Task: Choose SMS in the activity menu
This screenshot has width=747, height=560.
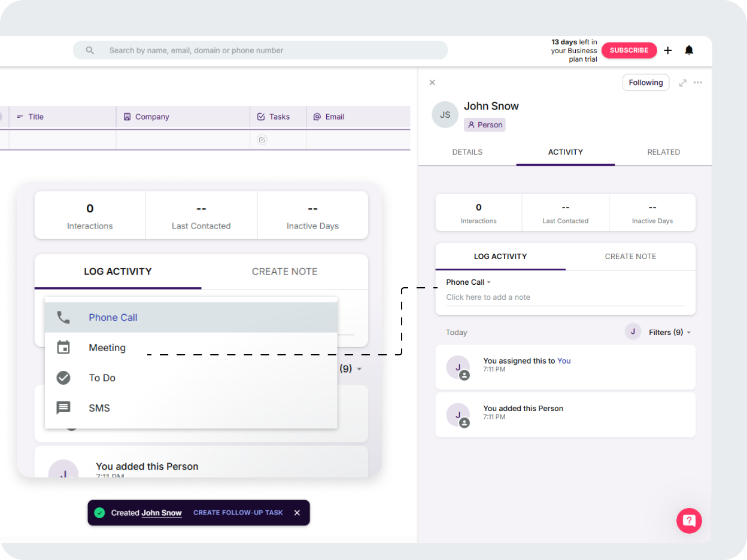Action: pyautogui.click(x=99, y=408)
